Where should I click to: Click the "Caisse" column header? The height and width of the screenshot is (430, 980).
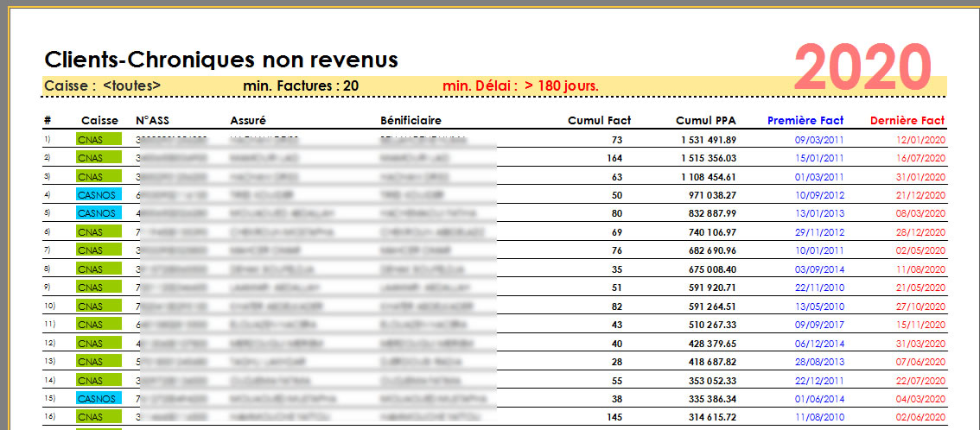coord(99,121)
